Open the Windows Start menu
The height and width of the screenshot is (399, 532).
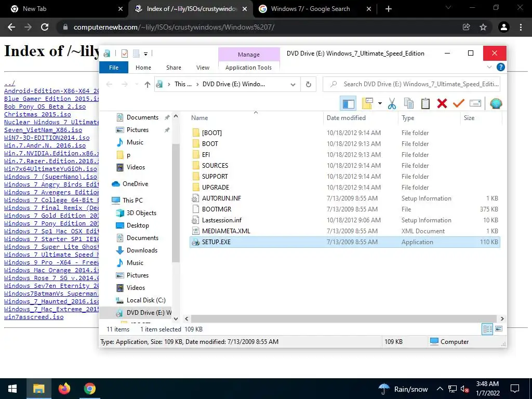(x=12, y=389)
